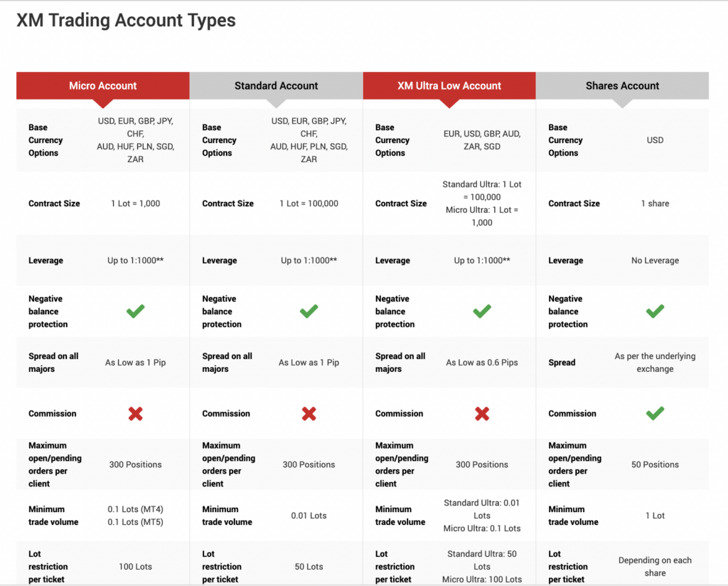Click the red X for Micro Account commission
Image resolution: width=728 pixels, height=586 pixels.
point(135,413)
